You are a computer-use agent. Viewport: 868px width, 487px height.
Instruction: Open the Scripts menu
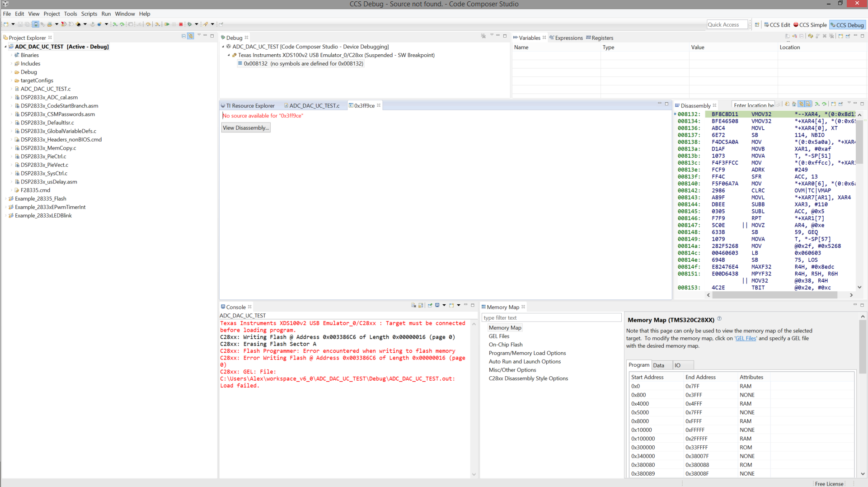tap(89, 14)
